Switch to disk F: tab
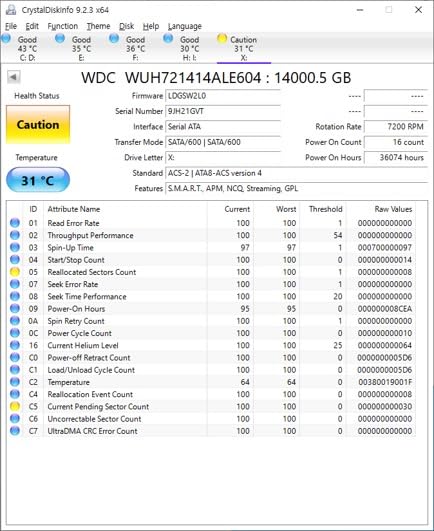Image resolution: width=434 pixels, height=531 pixels. (x=135, y=48)
